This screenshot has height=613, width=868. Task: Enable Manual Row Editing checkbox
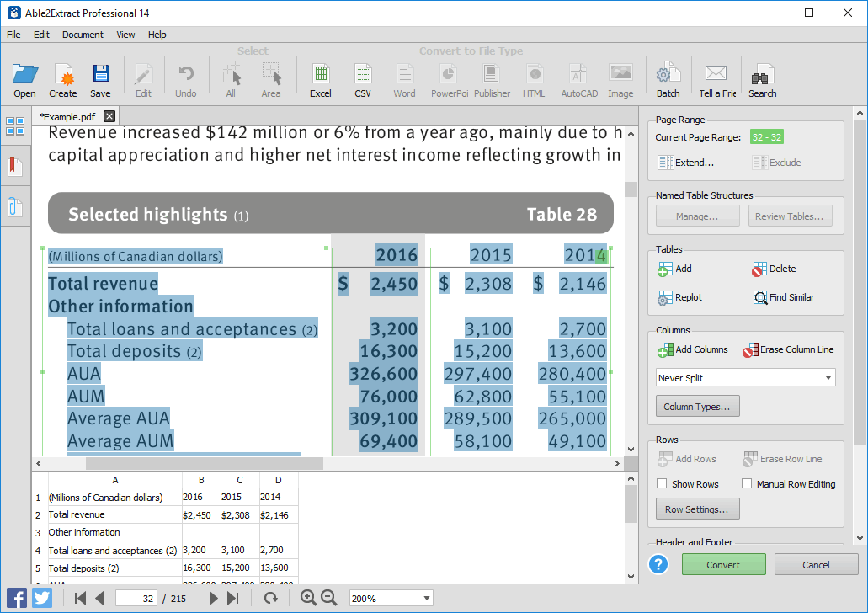747,483
